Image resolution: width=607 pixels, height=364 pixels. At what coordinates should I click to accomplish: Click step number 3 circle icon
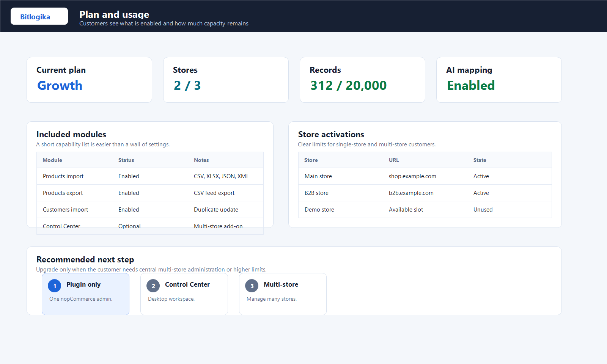click(x=252, y=286)
